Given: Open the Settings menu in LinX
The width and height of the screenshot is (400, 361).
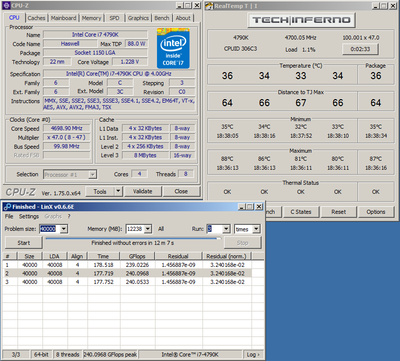Looking at the screenshot, I should tap(29, 216).
